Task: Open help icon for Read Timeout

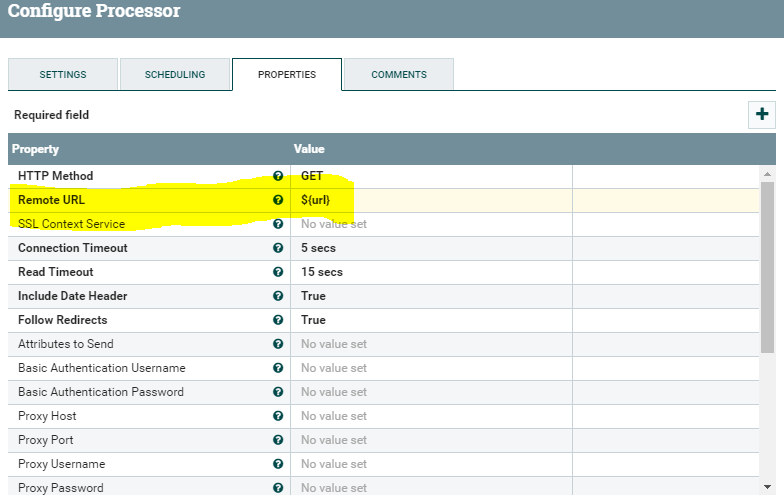Action: [278, 272]
